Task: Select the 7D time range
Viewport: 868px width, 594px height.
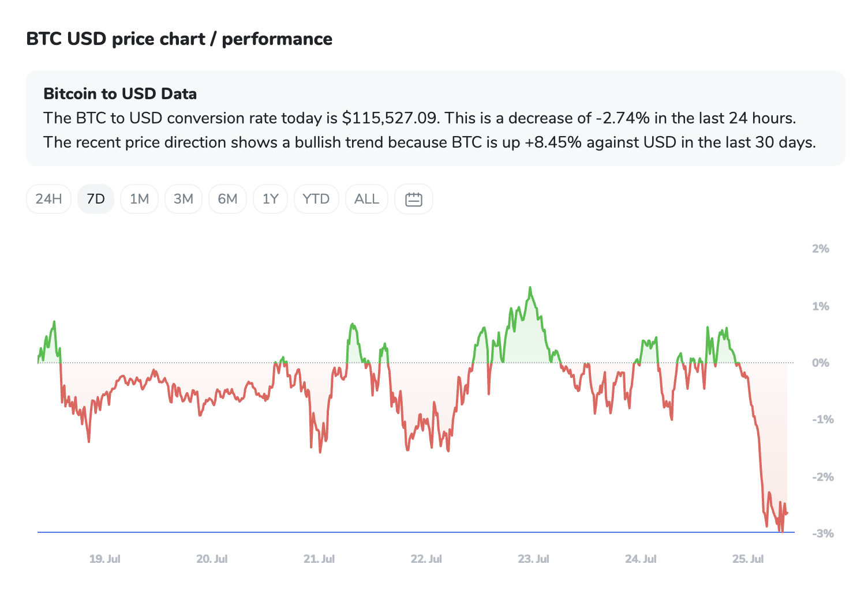Action: pos(96,199)
